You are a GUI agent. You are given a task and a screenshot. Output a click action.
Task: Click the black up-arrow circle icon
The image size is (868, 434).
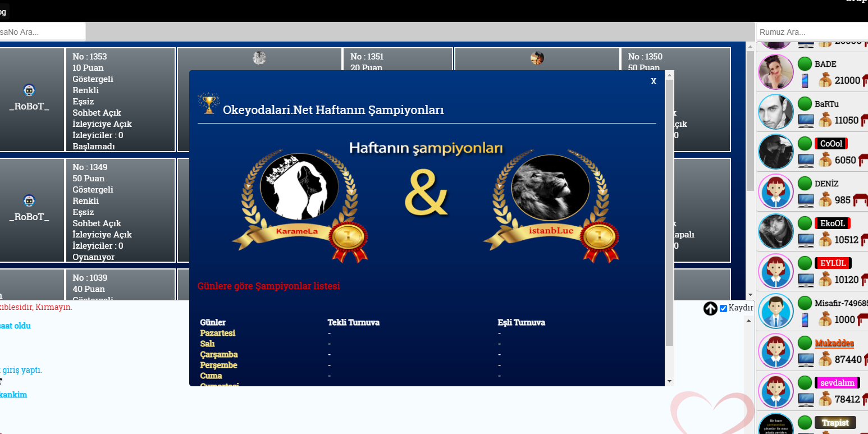coord(710,308)
